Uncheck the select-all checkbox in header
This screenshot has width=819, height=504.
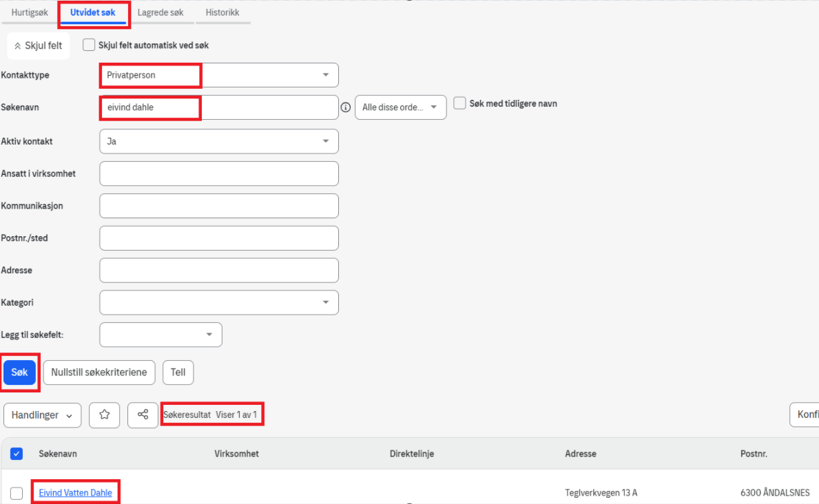click(x=17, y=454)
